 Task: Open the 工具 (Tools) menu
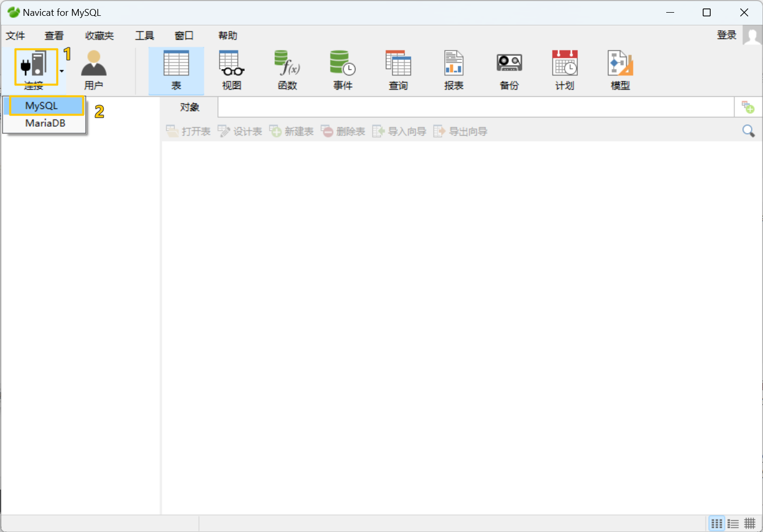coord(144,35)
